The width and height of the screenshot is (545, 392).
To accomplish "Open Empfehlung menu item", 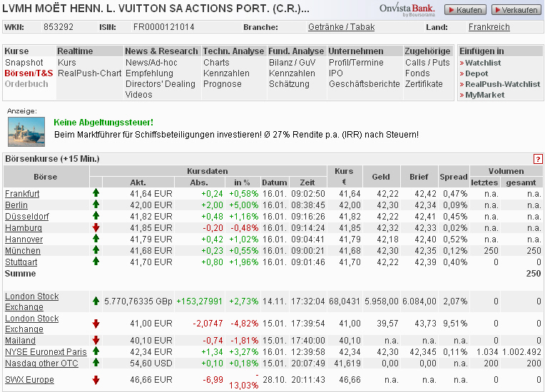I will tap(149, 73).
